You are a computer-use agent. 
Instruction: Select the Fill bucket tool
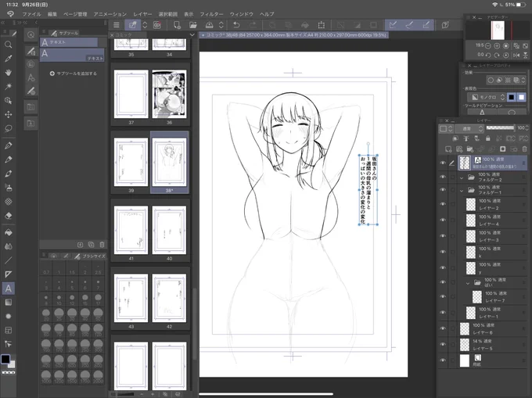(8, 232)
